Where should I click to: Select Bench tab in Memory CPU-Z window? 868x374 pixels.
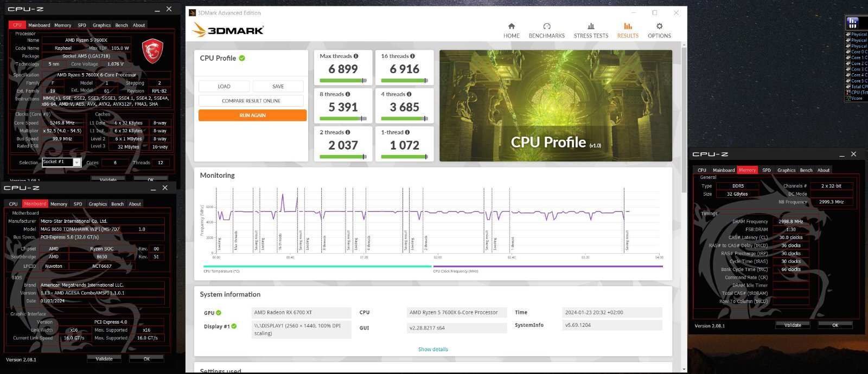click(x=806, y=170)
